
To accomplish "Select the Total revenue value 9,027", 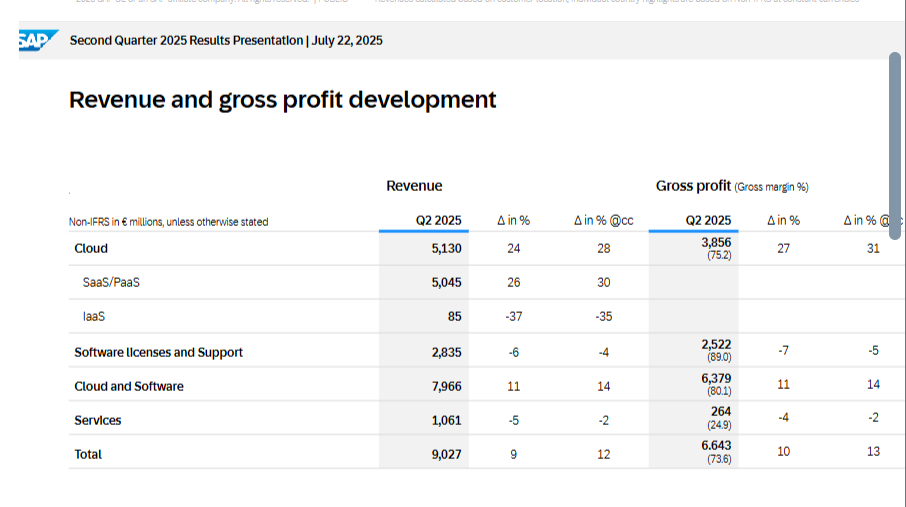I will tap(446, 454).
